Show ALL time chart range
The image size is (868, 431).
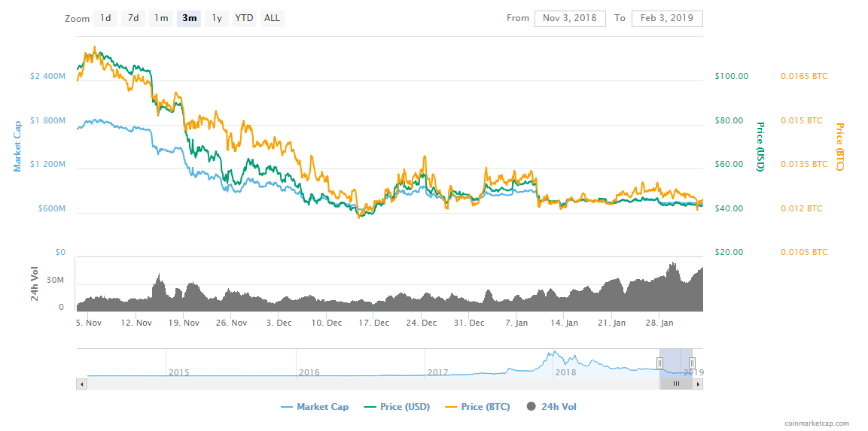click(x=272, y=18)
